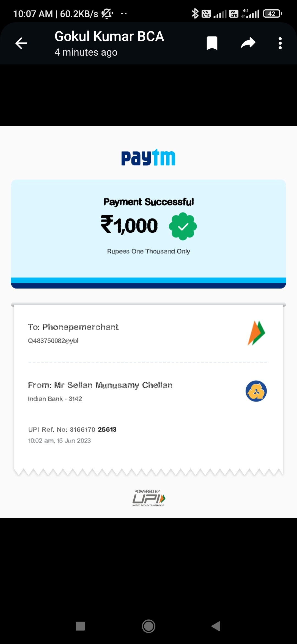297x644 pixels.
Task: Tap the back arrow
Action: tap(21, 43)
